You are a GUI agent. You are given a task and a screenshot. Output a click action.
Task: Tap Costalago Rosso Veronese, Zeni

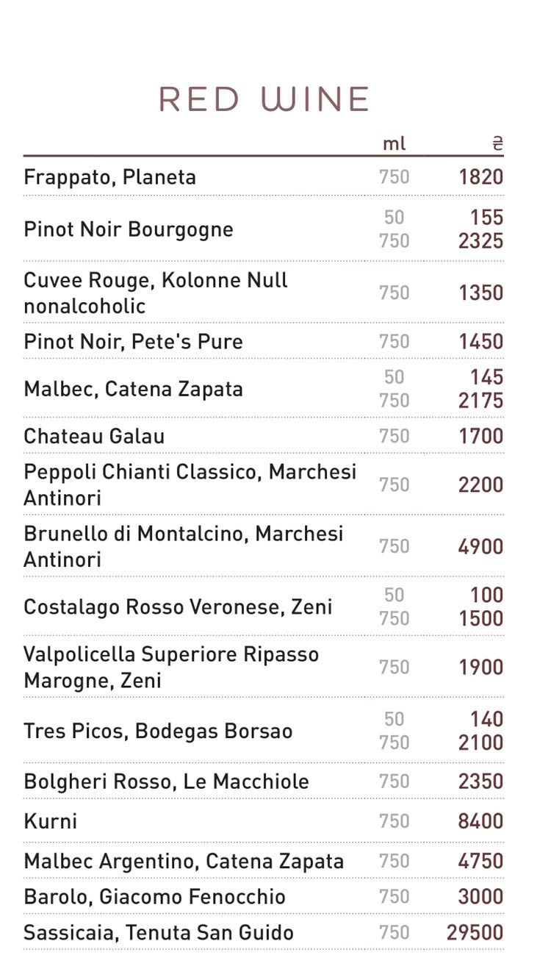tap(263, 607)
